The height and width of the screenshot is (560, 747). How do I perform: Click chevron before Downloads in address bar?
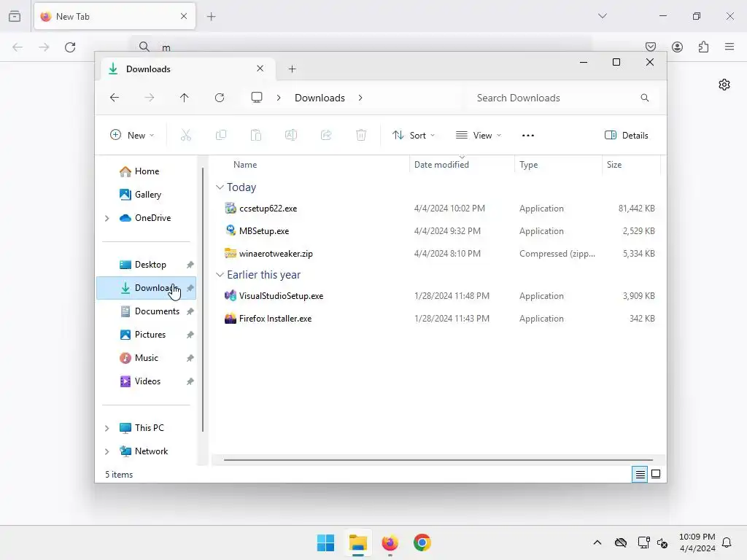(x=279, y=98)
